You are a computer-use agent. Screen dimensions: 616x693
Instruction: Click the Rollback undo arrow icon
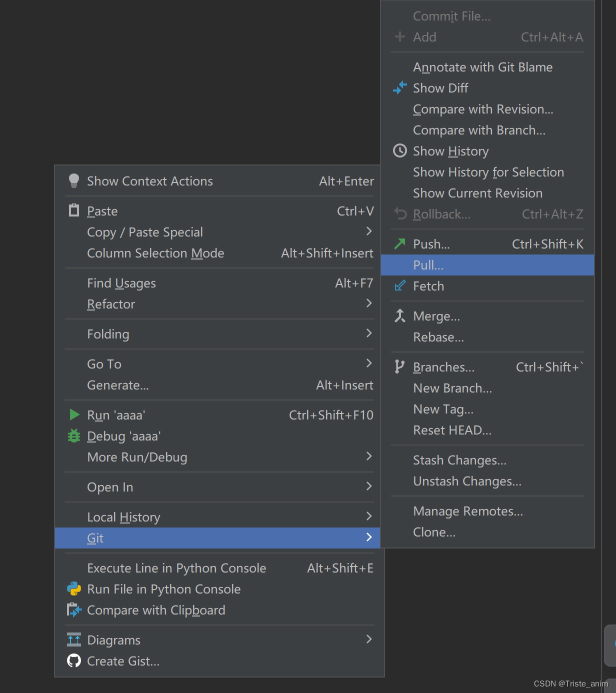(400, 213)
